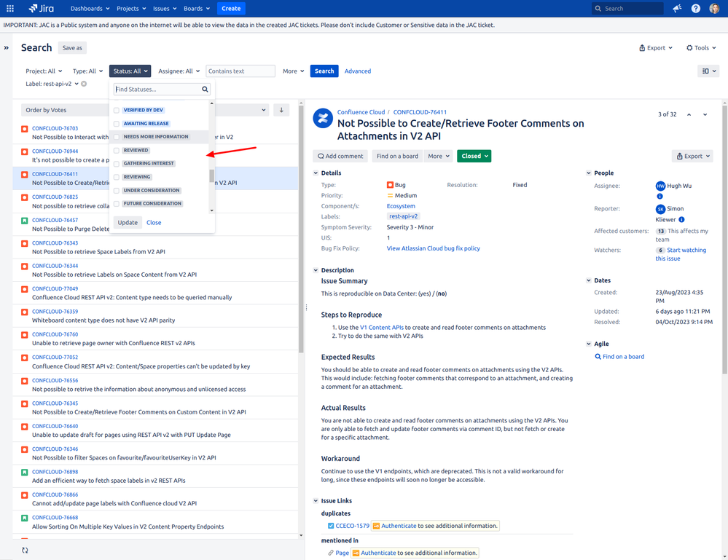Check the Awaiting Release status

pos(117,124)
